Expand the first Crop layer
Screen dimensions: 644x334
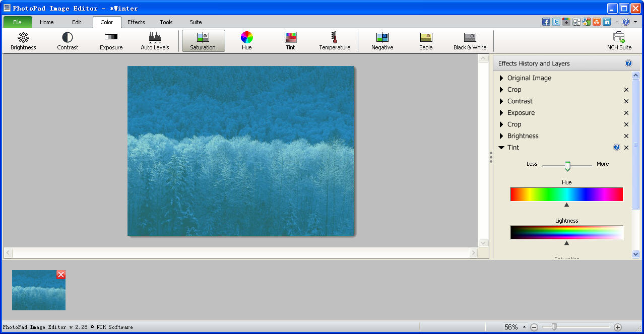pos(501,90)
